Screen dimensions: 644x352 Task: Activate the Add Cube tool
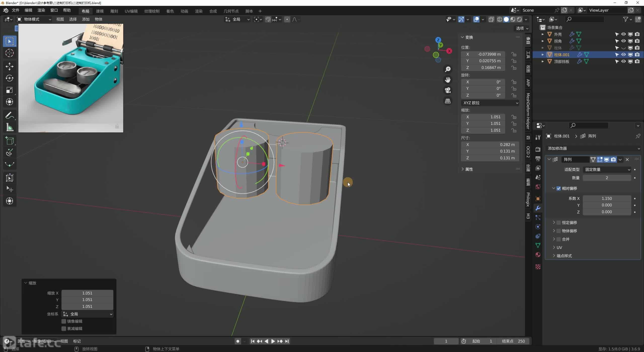10,141
